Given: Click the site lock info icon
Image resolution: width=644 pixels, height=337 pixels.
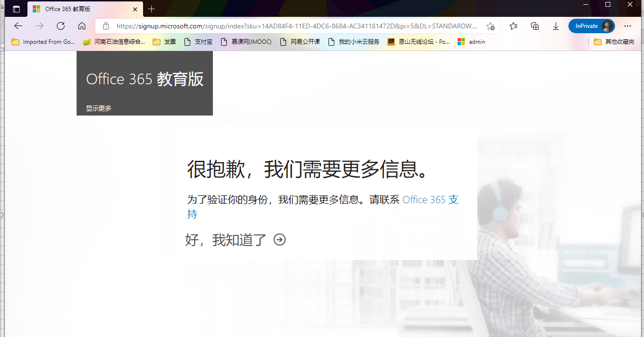Looking at the screenshot, I should click(106, 26).
